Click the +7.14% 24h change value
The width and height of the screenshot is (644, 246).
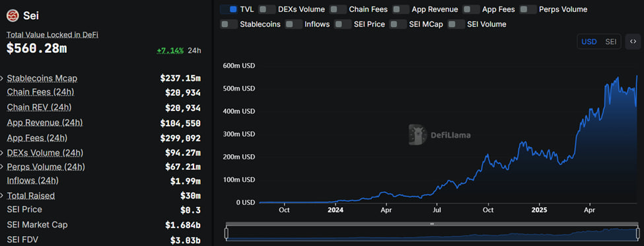170,51
